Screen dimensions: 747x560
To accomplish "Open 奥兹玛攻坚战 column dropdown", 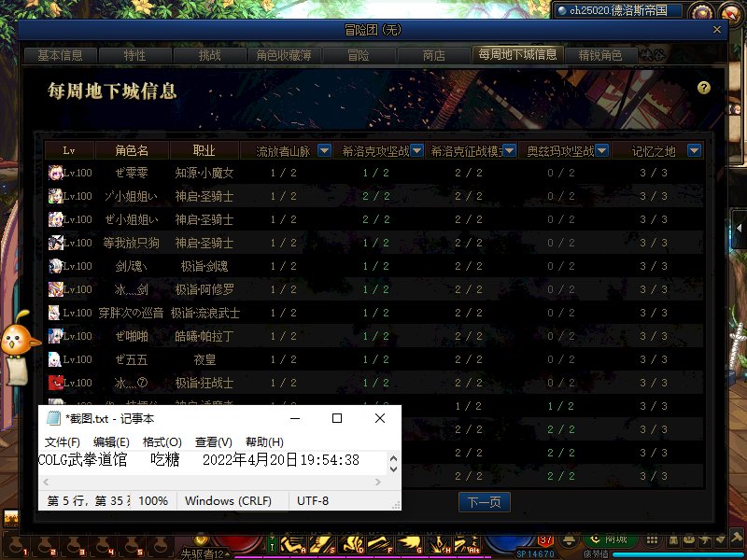I will (601, 150).
